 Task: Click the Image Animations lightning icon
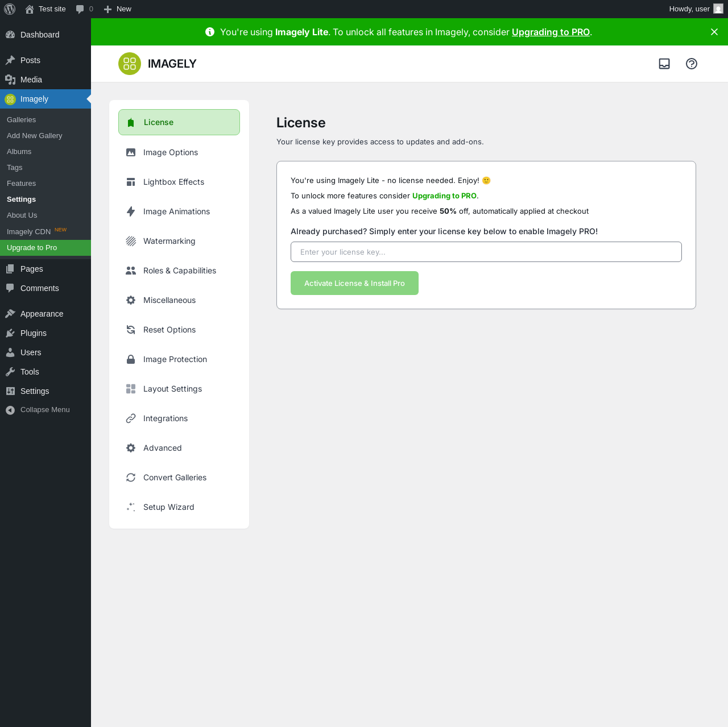[131, 211]
